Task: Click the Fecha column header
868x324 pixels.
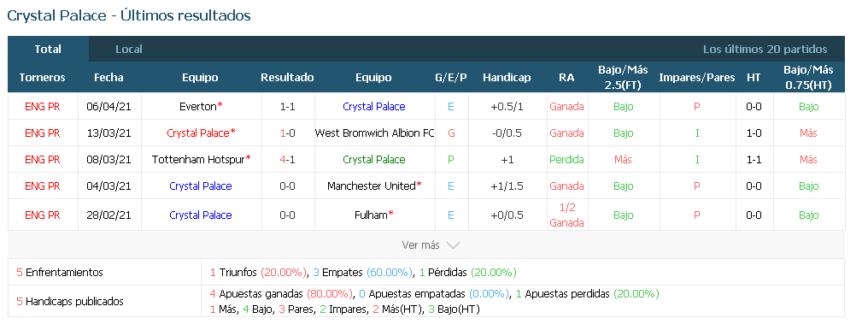Action: 108,78
